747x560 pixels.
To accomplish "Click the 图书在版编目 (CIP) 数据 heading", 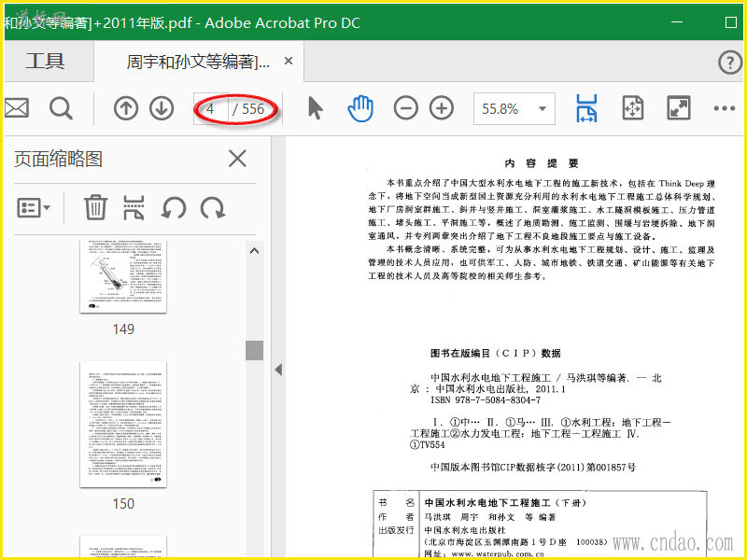I will coord(496,354).
